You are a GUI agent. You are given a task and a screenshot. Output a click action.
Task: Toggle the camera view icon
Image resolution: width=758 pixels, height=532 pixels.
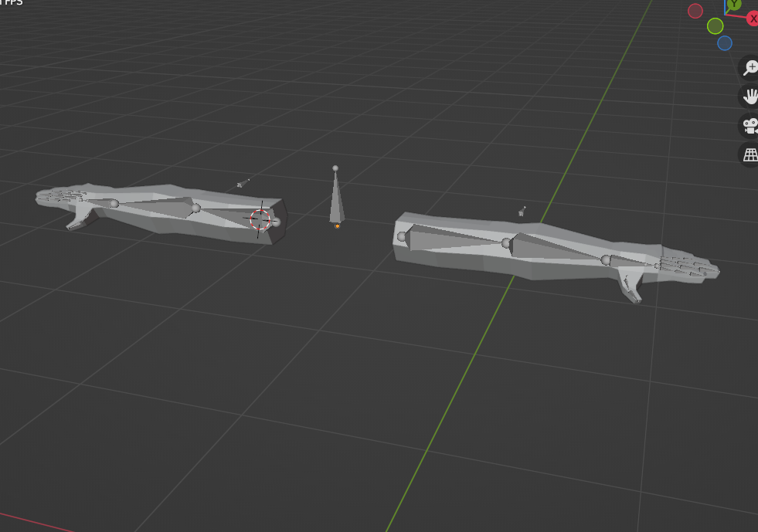(750, 125)
